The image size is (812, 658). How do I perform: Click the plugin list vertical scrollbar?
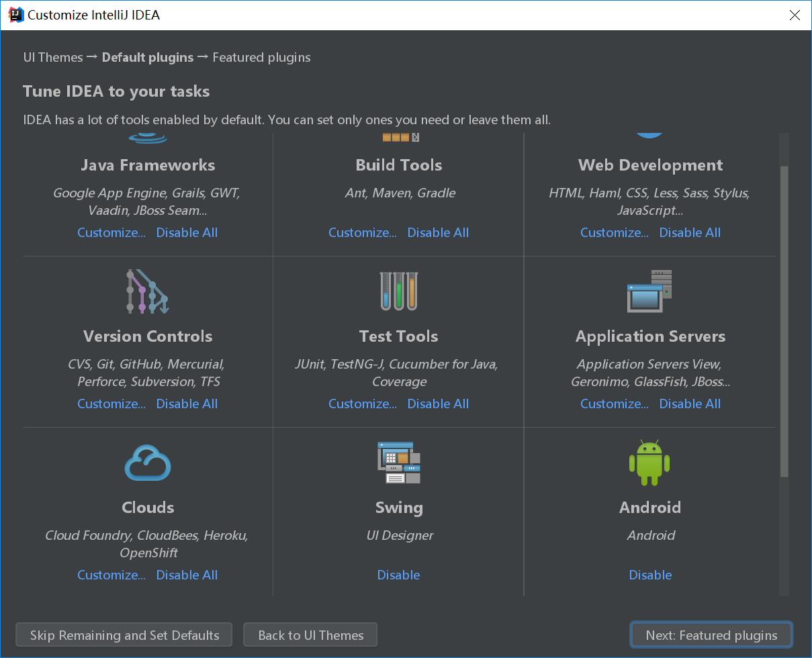784,320
